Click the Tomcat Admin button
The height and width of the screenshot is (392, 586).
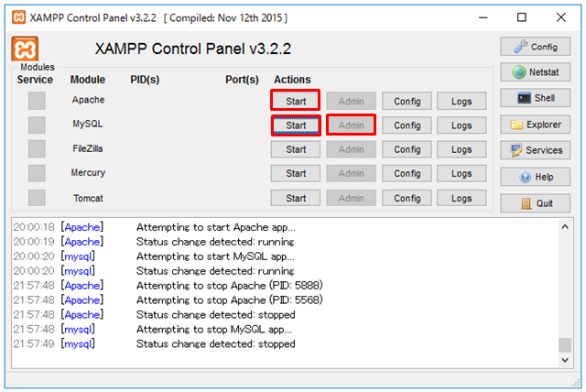coord(351,198)
